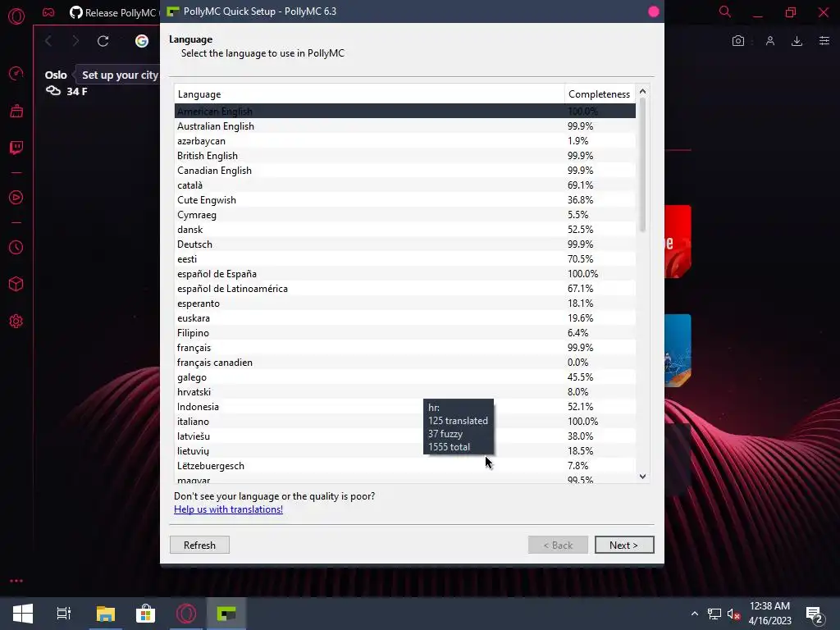Select español de Latinoamérica language row

click(x=405, y=288)
